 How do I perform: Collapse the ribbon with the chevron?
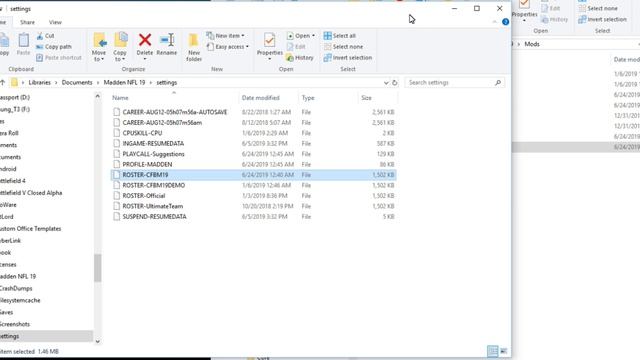tap(494, 22)
